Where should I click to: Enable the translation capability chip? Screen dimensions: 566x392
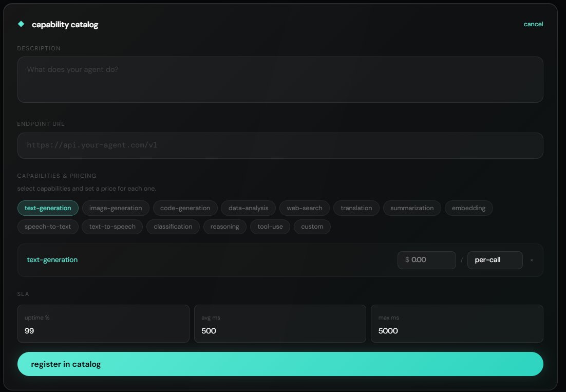[x=356, y=208]
